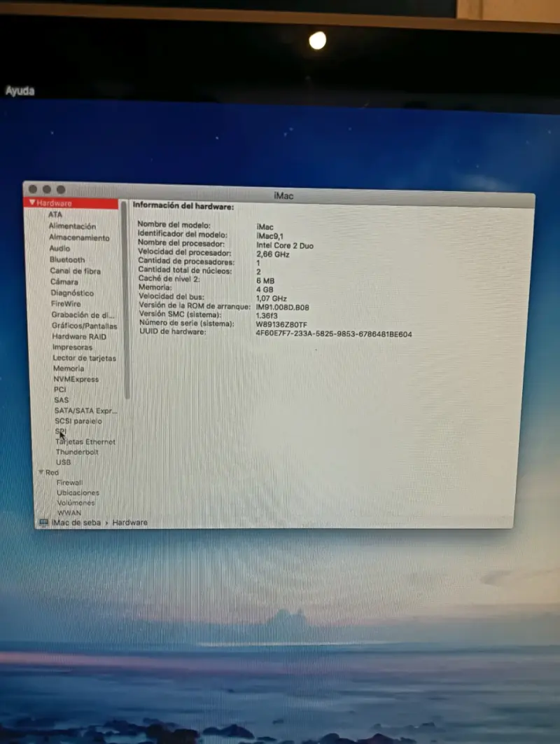Select Audio in the sidebar
Screen dimensions: 560x744
[59, 248]
